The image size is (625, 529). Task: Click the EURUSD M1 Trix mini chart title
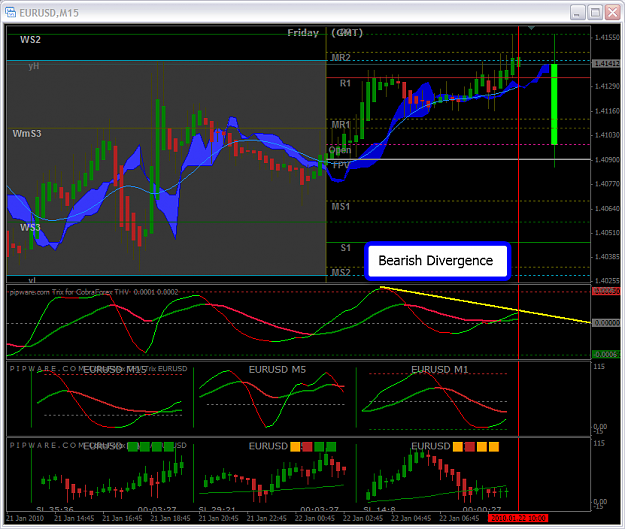[x=440, y=370]
